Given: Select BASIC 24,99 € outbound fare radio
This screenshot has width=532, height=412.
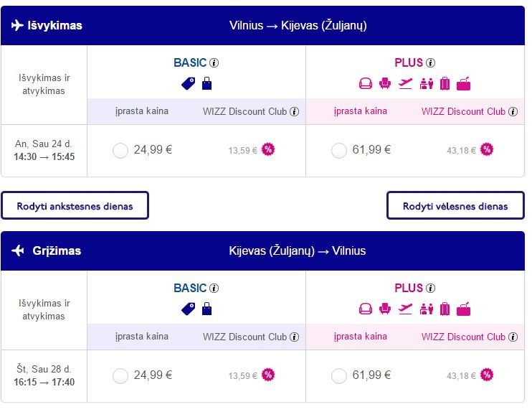Looking at the screenshot, I should tap(120, 151).
